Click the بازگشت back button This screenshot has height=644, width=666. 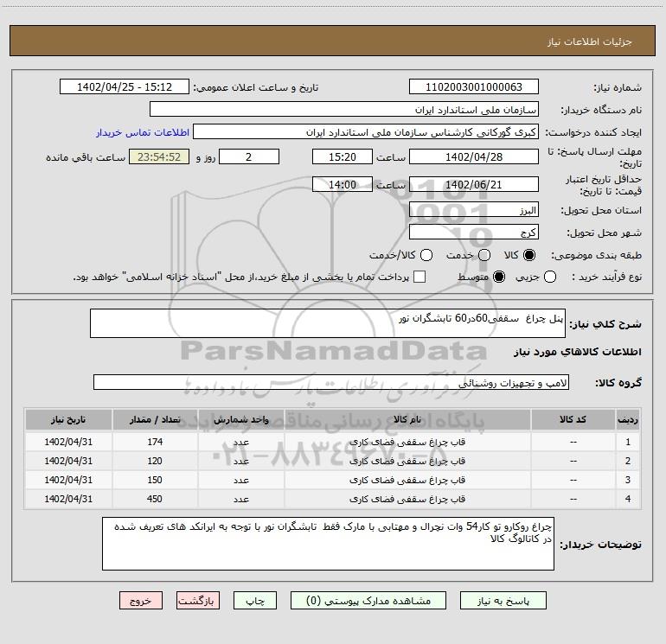pyautogui.click(x=198, y=601)
